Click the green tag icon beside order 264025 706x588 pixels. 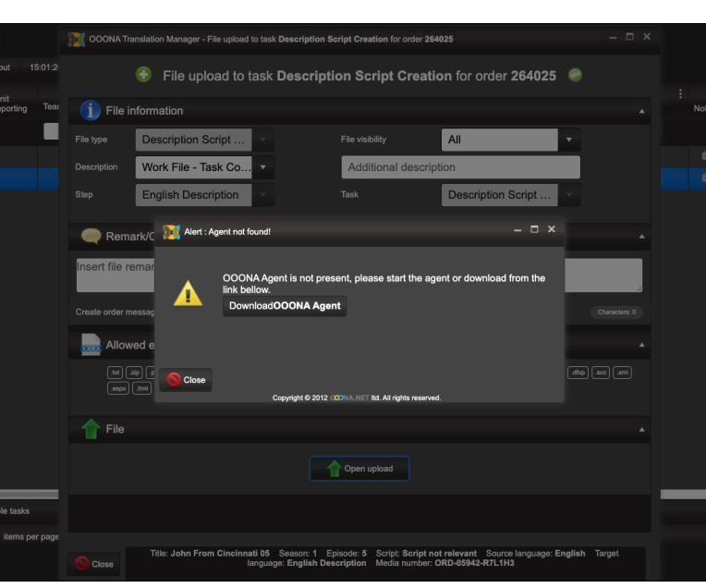point(574,76)
